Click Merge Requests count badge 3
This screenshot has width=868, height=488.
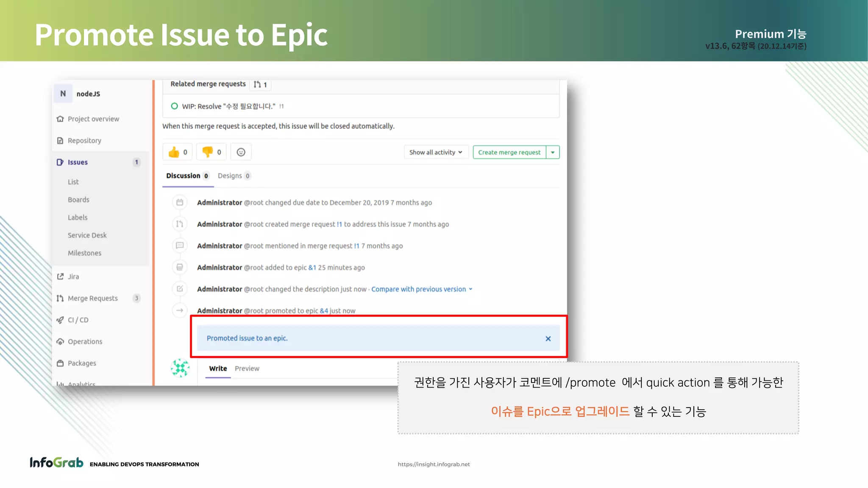tap(136, 298)
